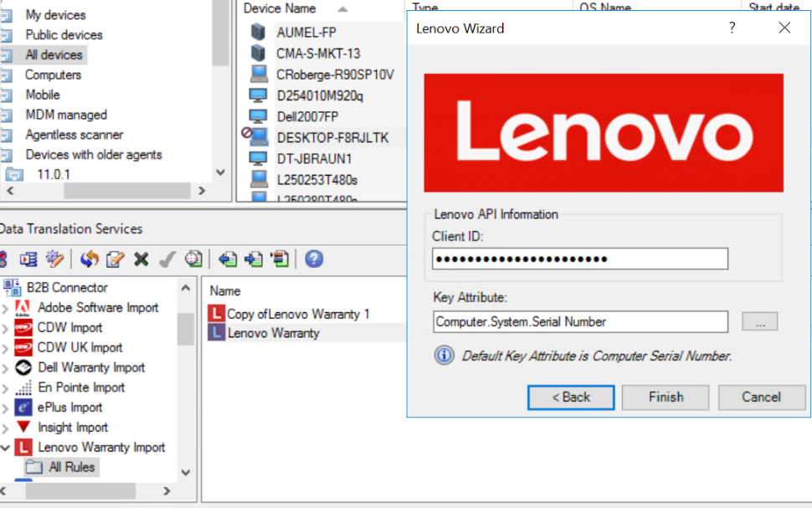
Task: Expand the Adobe Software Import node
Action: tap(6, 307)
